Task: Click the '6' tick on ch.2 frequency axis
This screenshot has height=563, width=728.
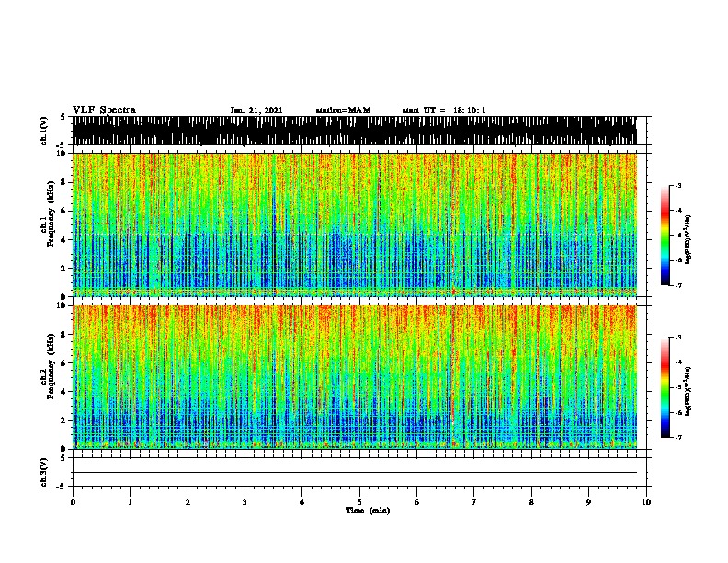Action: tap(64, 363)
